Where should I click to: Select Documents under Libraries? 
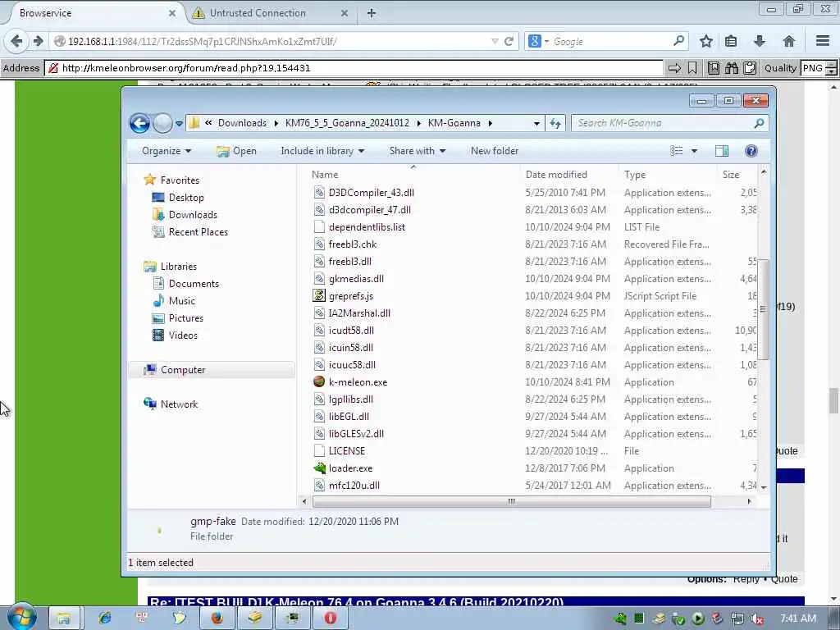pos(194,283)
